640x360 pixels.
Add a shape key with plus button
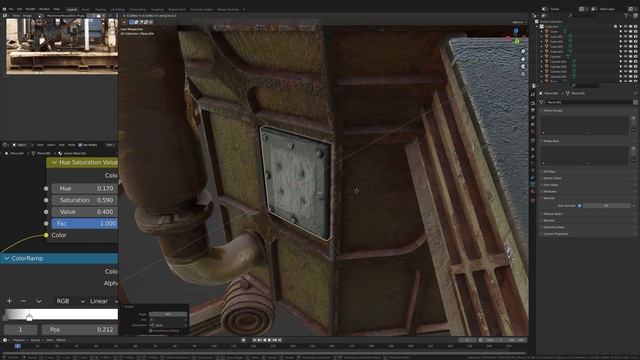[x=633, y=149]
